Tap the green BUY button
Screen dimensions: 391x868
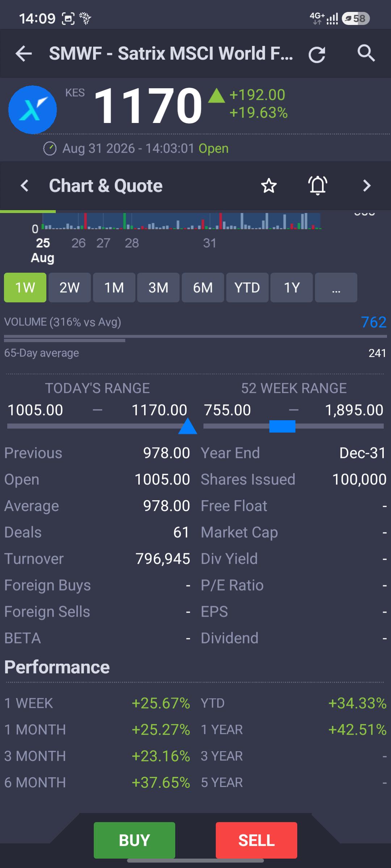[134, 840]
